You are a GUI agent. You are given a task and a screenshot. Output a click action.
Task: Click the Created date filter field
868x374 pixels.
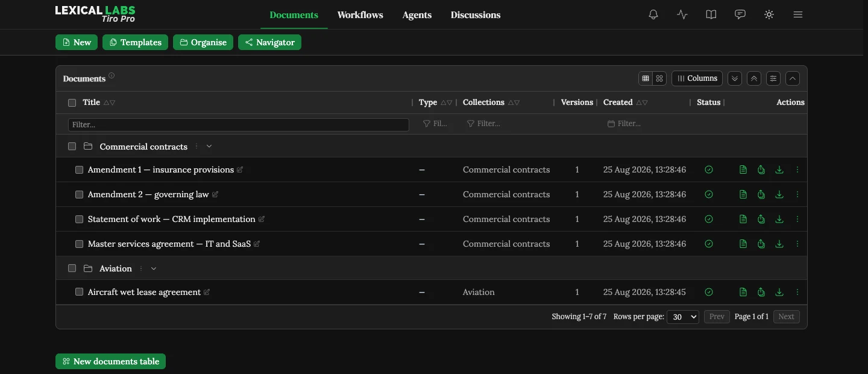(x=645, y=124)
